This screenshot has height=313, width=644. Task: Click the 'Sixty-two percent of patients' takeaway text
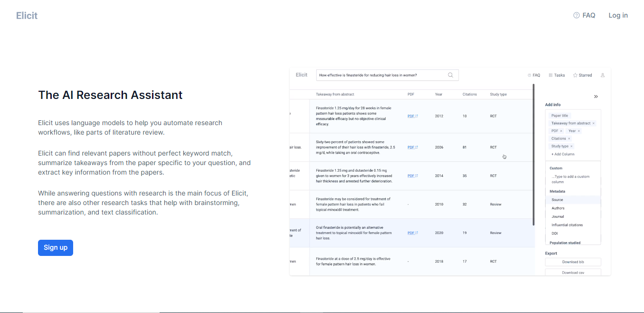click(355, 147)
